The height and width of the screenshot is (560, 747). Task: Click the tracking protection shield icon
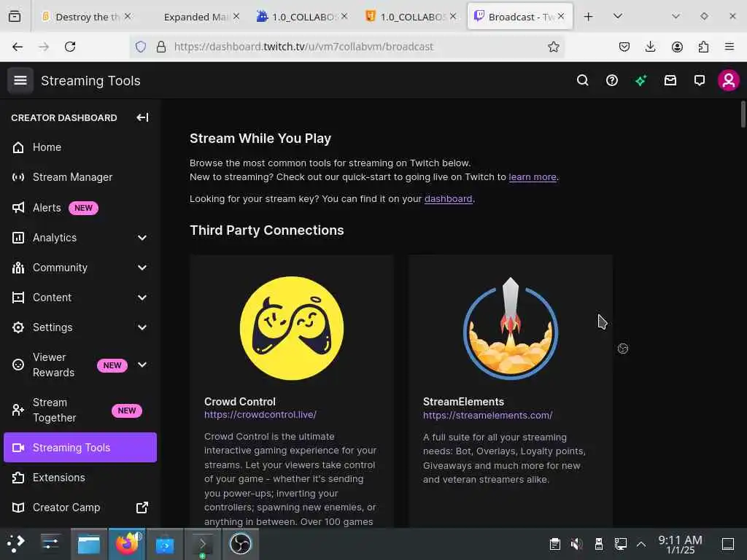coord(141,47)
